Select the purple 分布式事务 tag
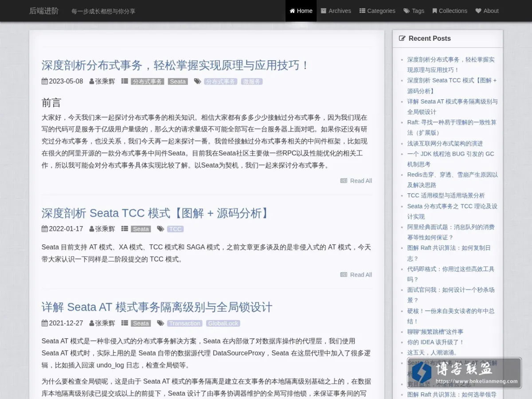Image resolution: width=532 pixels, height=399 pixels. [221, 82]
